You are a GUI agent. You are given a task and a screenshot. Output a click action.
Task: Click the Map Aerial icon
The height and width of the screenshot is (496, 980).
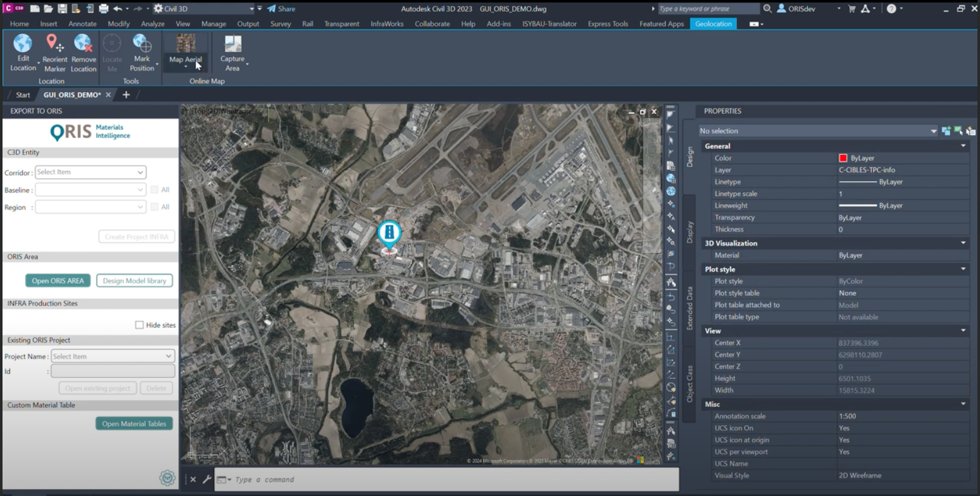click(185, 43)
